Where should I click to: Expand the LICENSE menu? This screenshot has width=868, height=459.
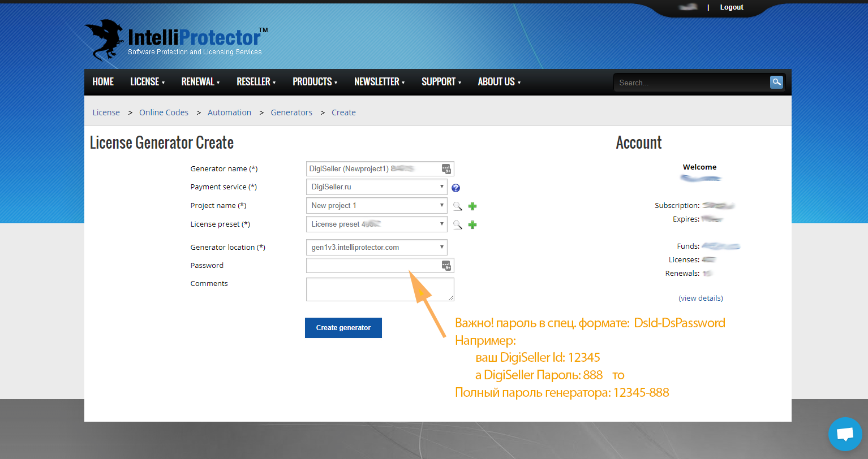pyautogui.click(x=147, y=82)
